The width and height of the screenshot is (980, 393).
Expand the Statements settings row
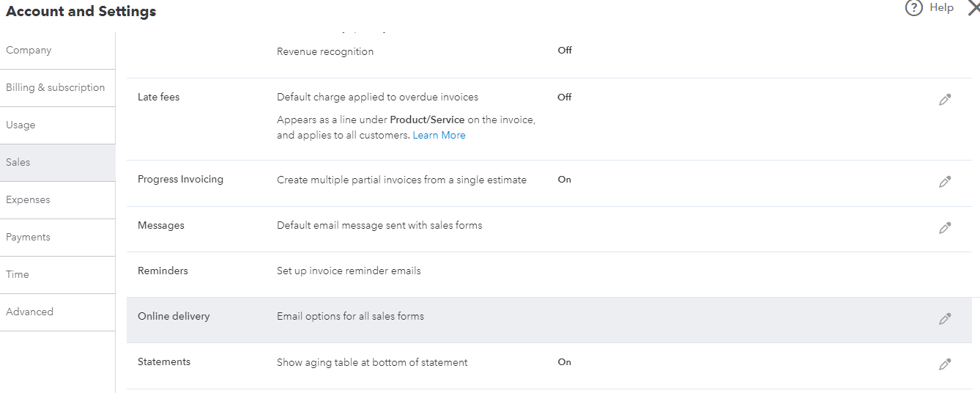(x=164, y=362)
